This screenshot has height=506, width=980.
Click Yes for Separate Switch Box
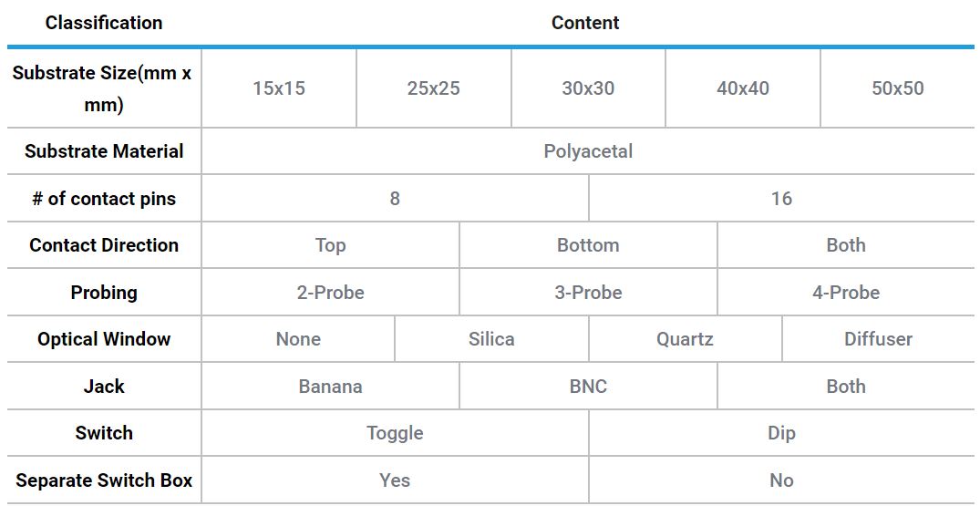(x=395, y=480)
